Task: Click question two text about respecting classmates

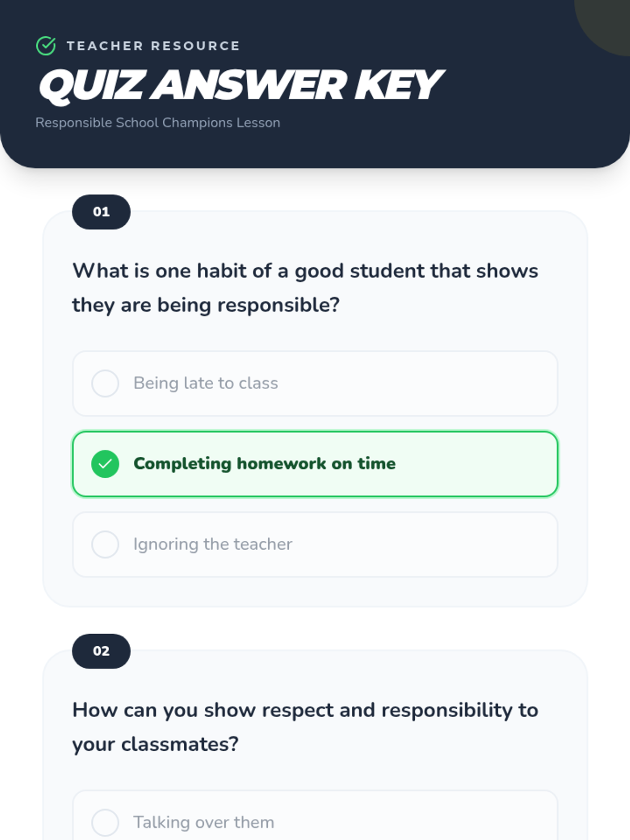Action: [x=305, y=727]
